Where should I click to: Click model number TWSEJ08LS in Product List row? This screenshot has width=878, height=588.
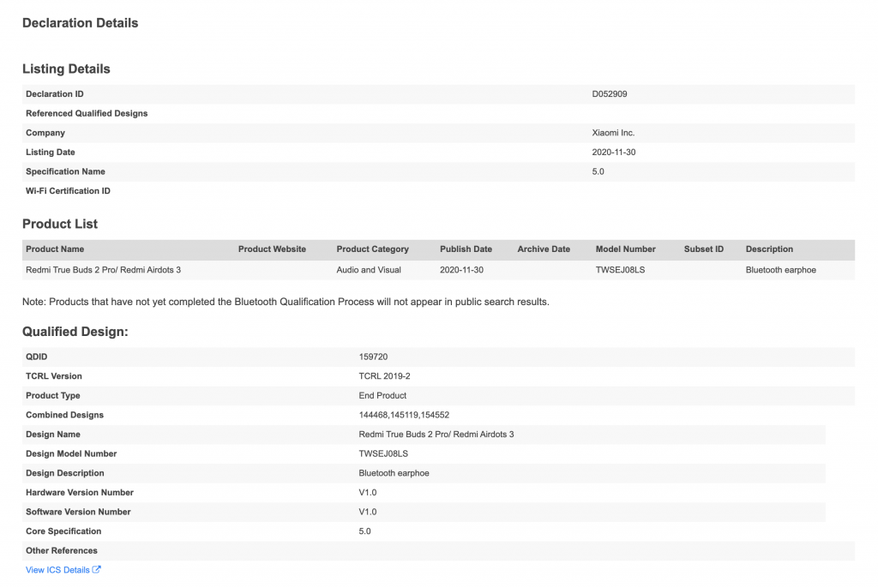(621, 270)
